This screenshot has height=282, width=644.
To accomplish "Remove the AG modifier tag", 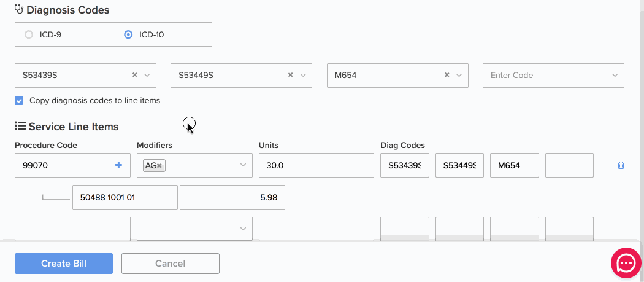I will tap(159, 165).
